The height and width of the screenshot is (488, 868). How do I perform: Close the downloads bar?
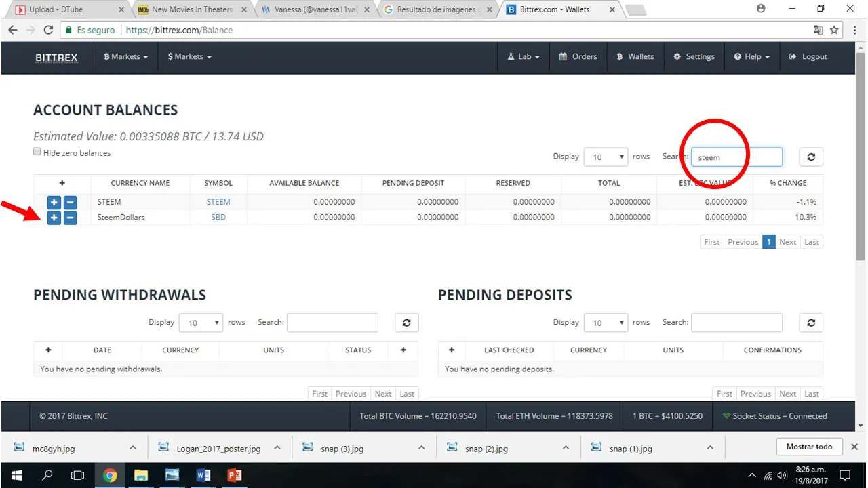(854, 447)
